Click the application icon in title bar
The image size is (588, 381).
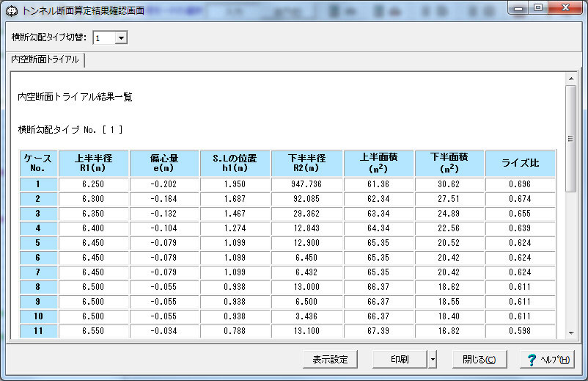pos(12,11)
